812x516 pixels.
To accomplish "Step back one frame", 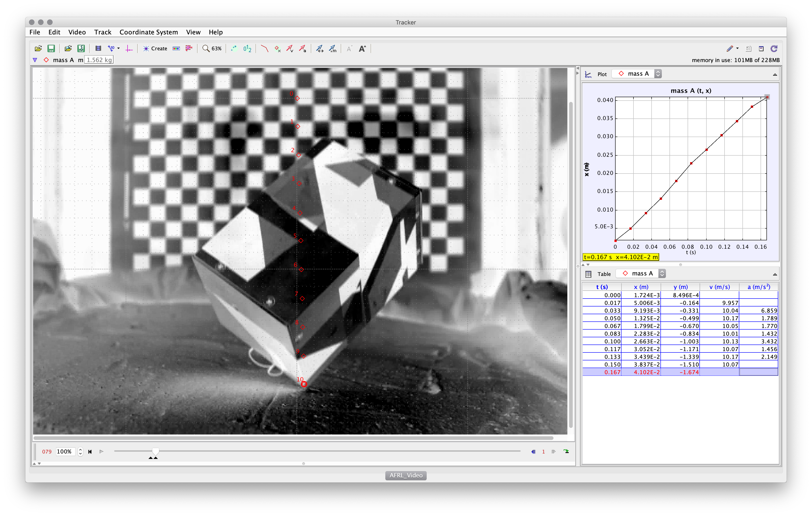I will [533, 452].
